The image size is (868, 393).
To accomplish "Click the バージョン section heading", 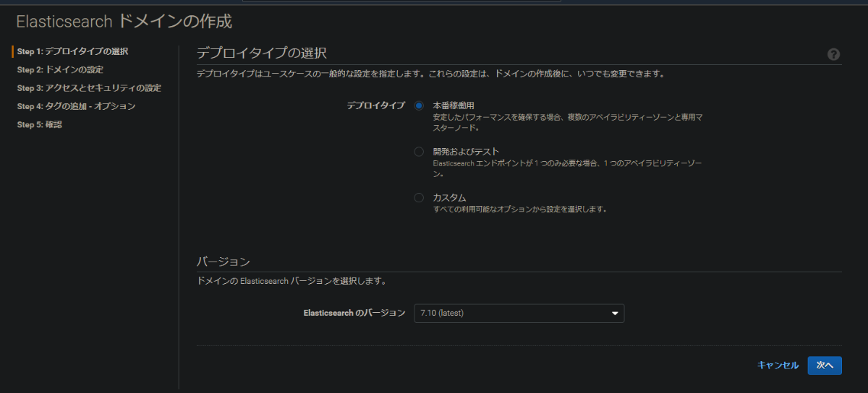I will (x=224, y=262).
